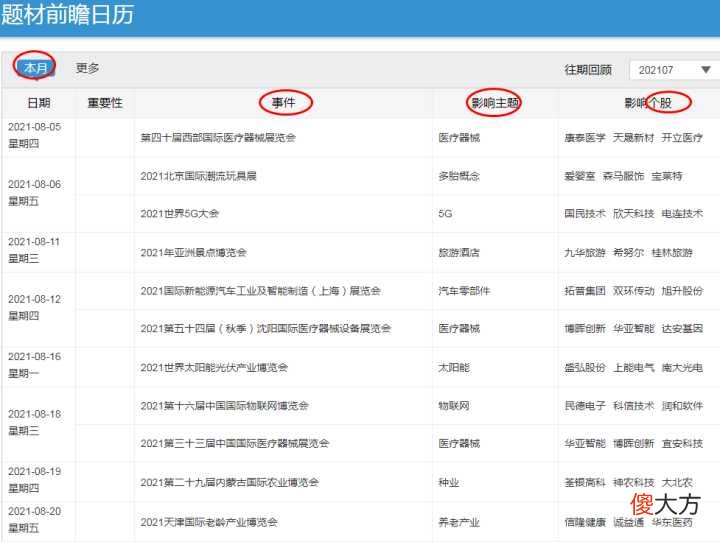This screenshot has width=720, height=542.
Task: Click theme 汽车零部件
Action: tap(464, 291)
